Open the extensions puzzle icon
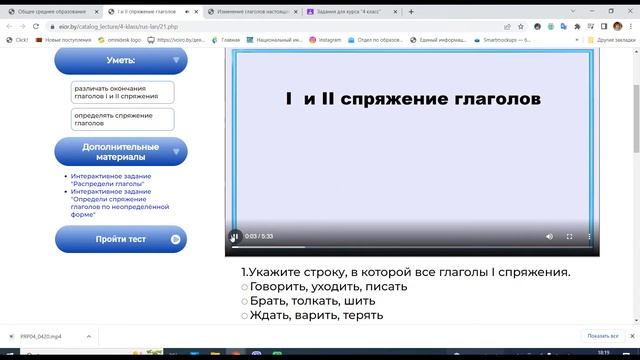640x360 pixels. tap(577, 27)
